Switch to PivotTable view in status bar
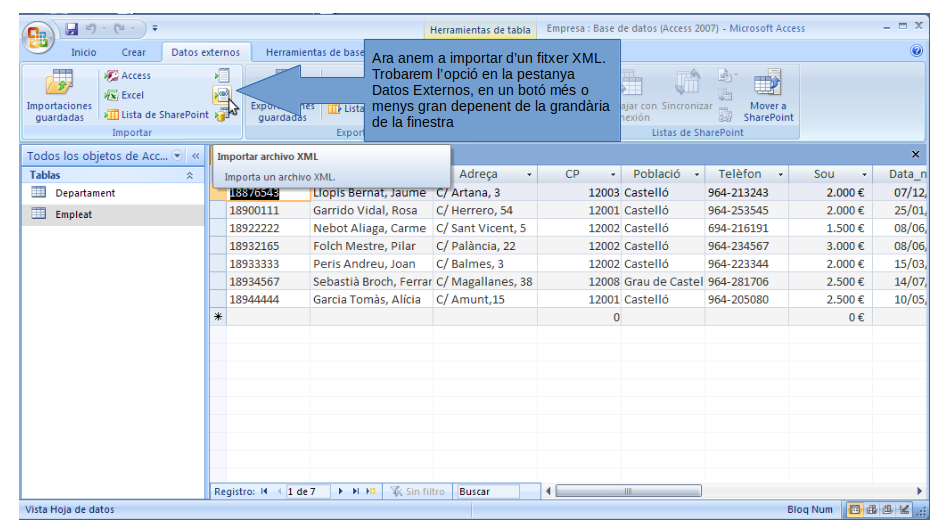 (871, 510)
